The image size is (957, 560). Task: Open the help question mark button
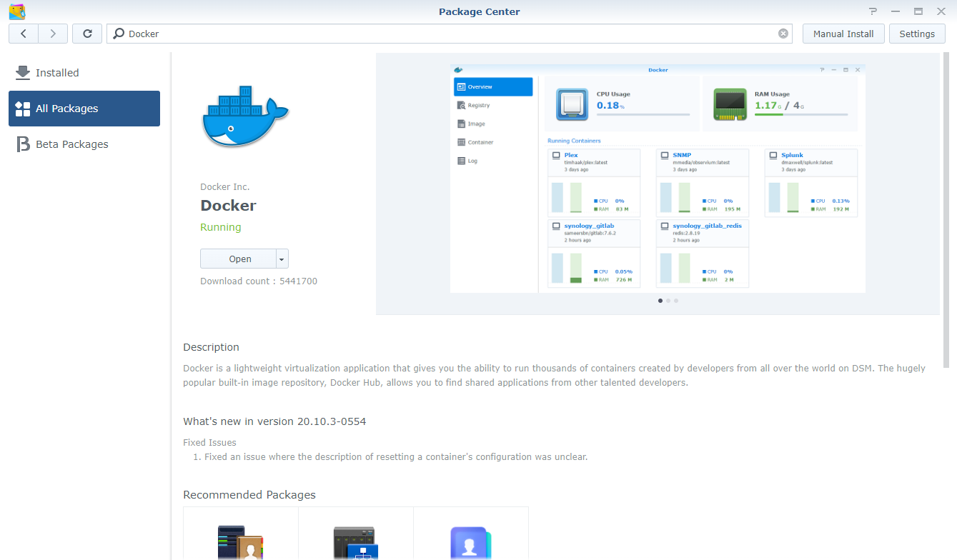873,11
